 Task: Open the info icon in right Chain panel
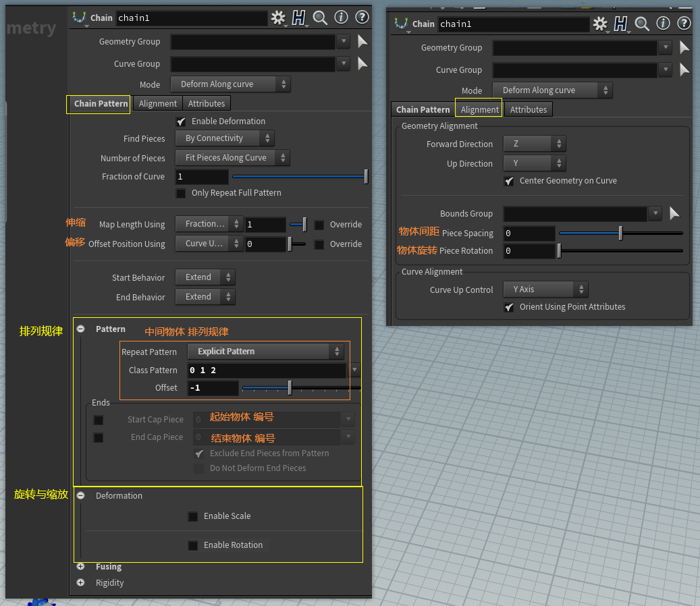663,23
